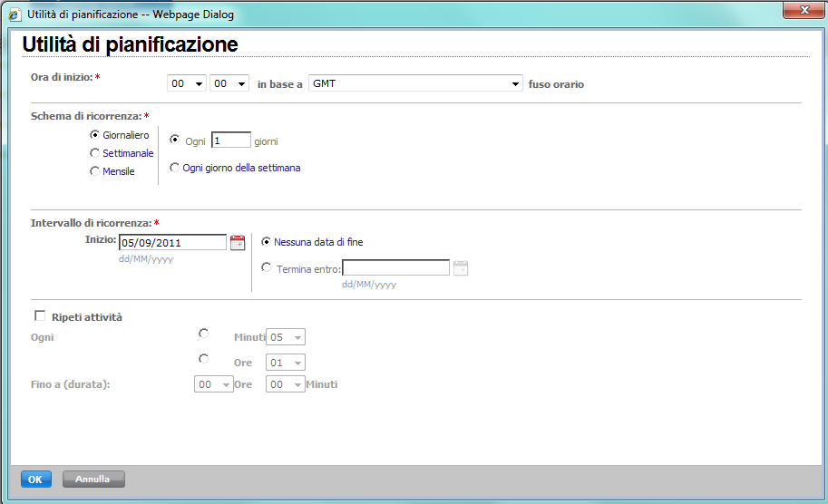Click the Inizio date input field
The width and height of the screenshot is (828, 504).
click(x=172, y=242)
